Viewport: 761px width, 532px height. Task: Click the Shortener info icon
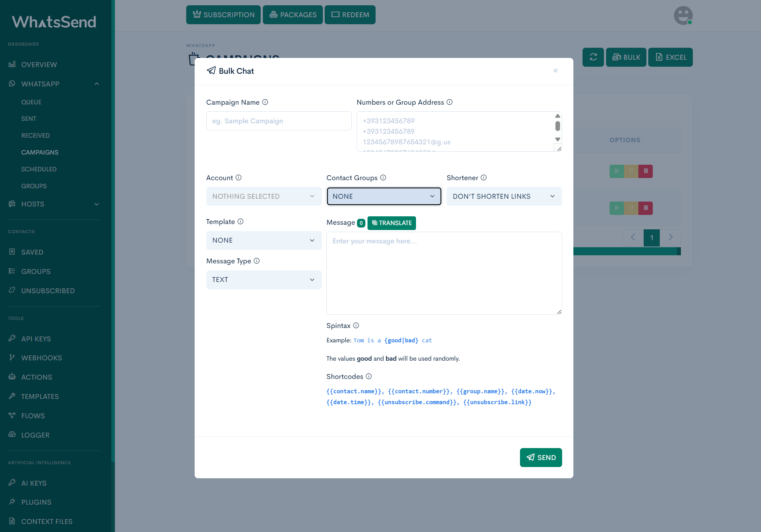(x=484, y=178)
